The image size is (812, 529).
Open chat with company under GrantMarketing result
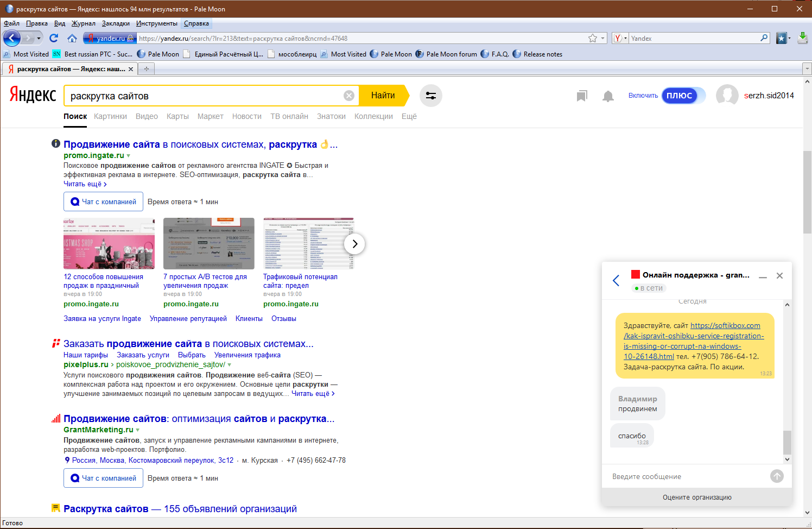coord(104,478)
